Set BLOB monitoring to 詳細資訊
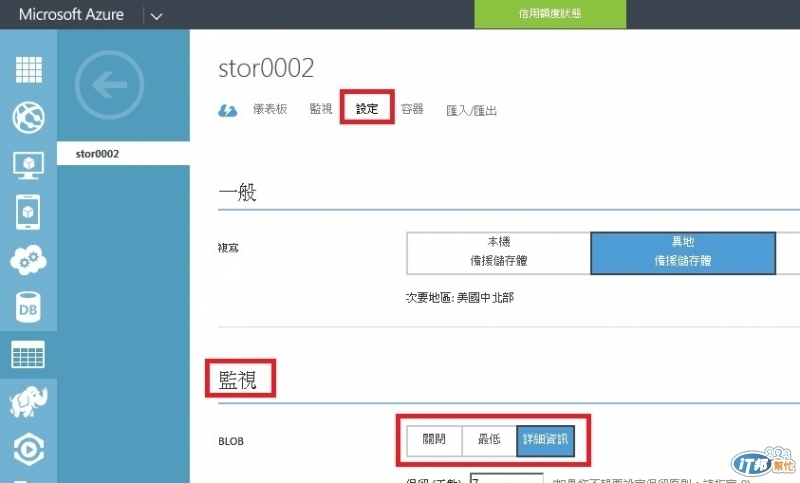 coord(545,441)
